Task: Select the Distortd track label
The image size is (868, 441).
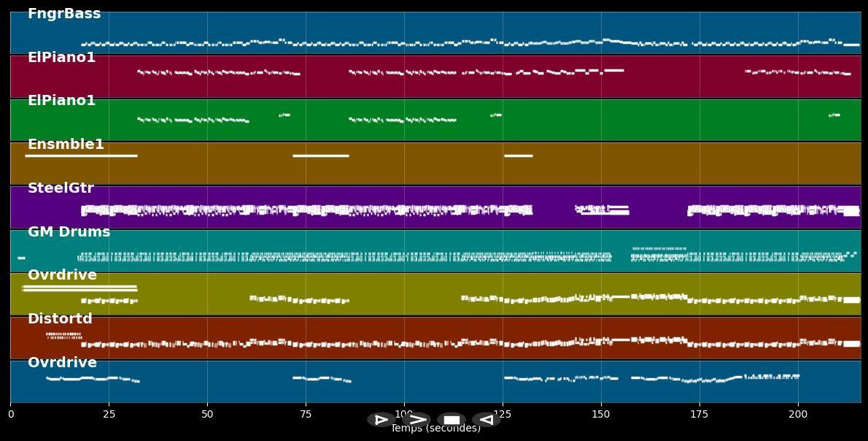Action: pos(60,319)
